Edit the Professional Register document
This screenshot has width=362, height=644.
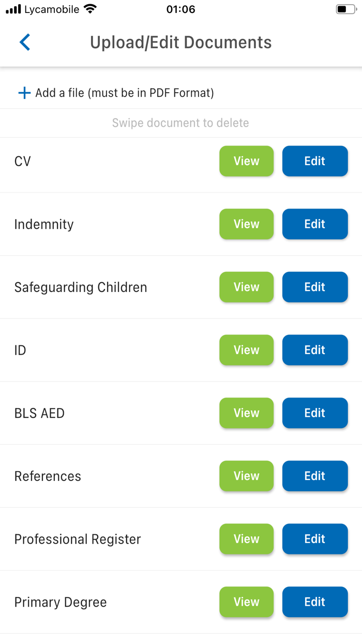tap(315, 539)
